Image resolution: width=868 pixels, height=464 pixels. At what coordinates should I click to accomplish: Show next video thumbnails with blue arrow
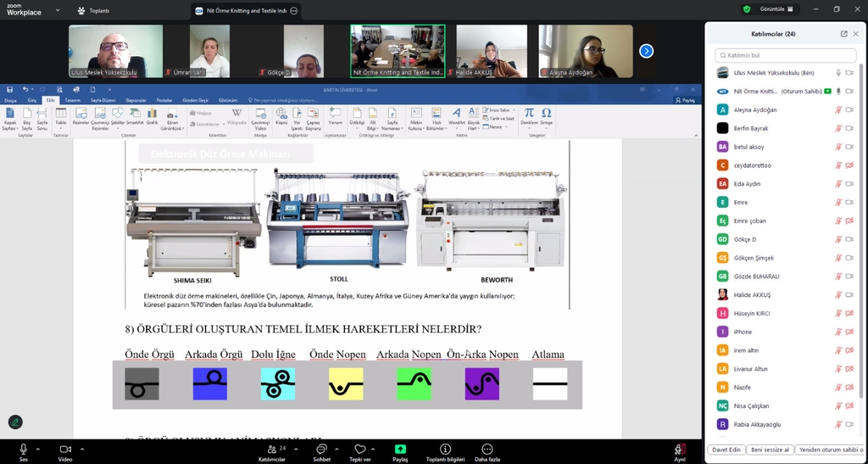coord(646,51)
